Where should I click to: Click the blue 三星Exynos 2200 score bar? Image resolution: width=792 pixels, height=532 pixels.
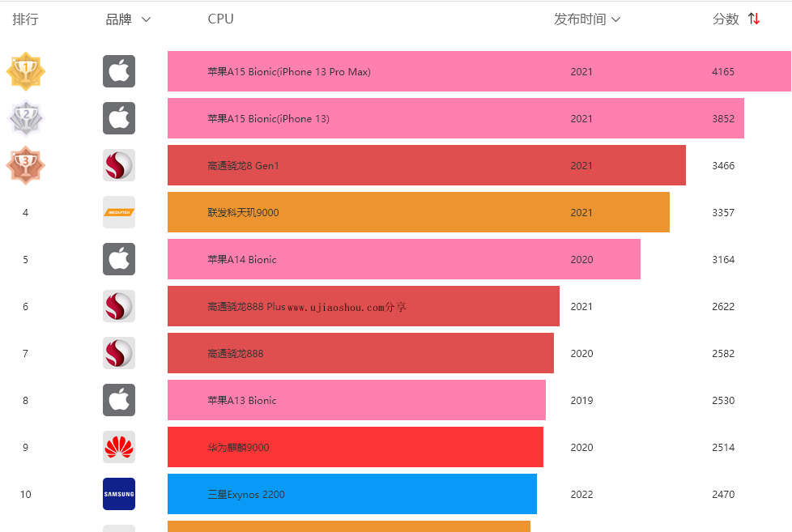click(405, 494)
